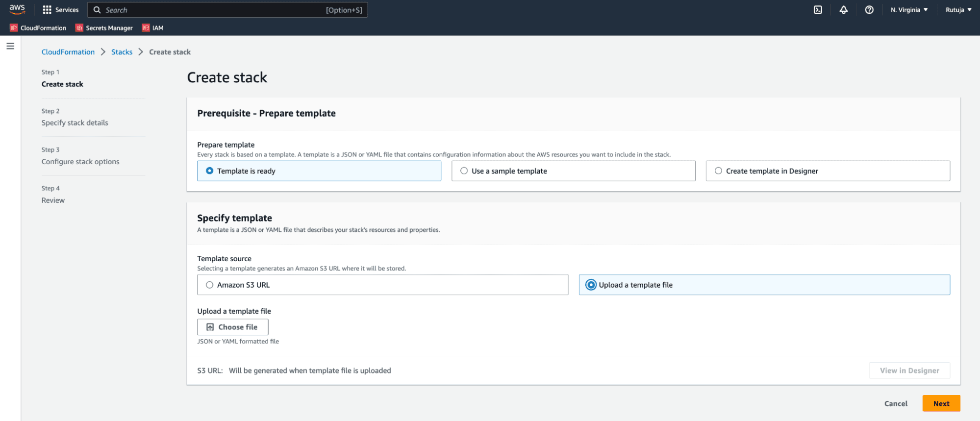
Task: Expand the Rutuja account dropdown
Action: (x=958, y=10)
